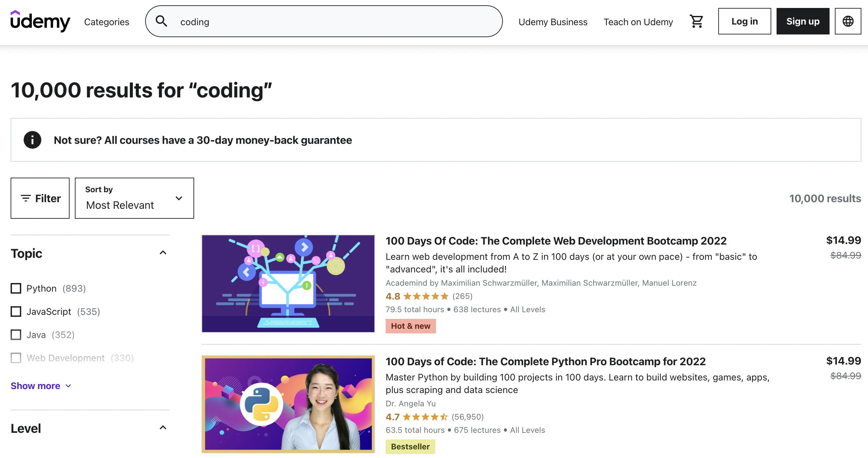Open the Categories menu
The width and height of the screenshot is (868, 458).
coord(106,22)
